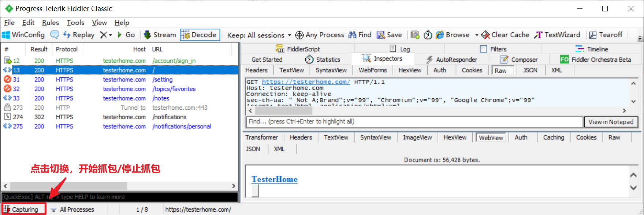Open the Rules menu

click(x=51, y=23)
